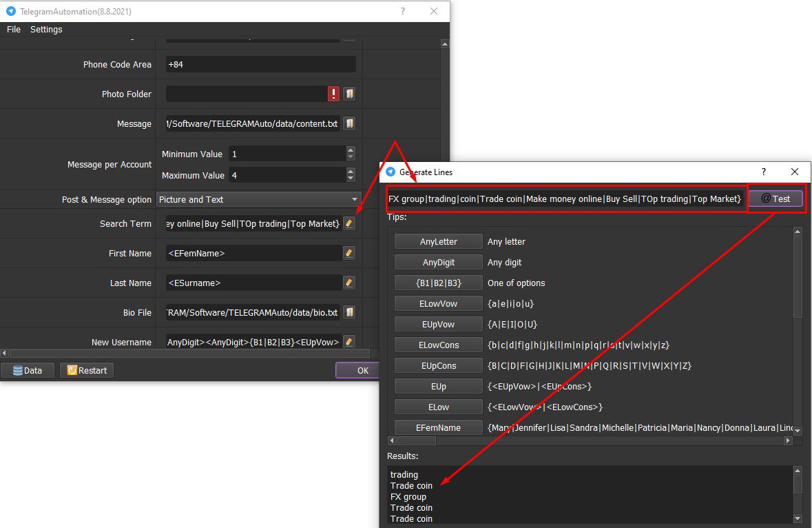
Task: Click the Last Name input field
Action: point(253,283)
